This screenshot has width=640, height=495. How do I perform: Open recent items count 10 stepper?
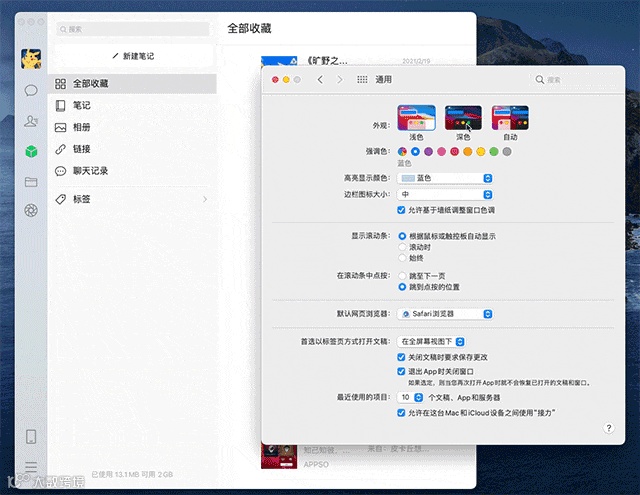click(411, 397)
